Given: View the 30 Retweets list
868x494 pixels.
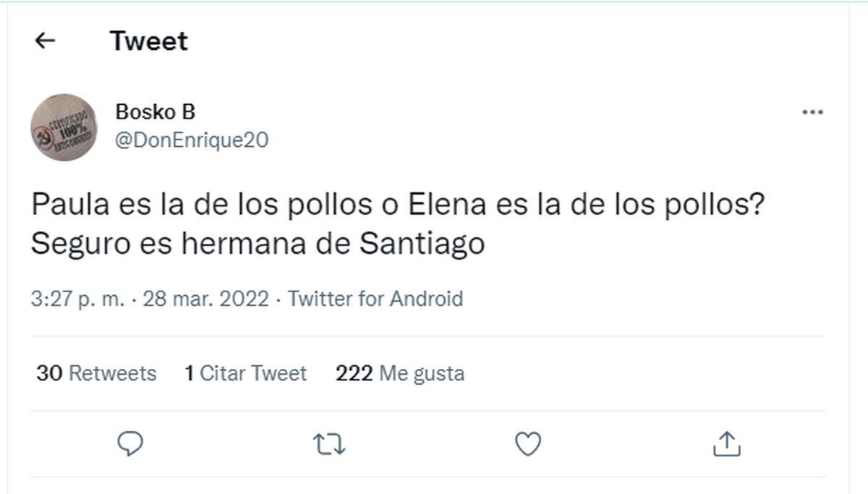Looking at the screenshot, I should click(95, 373).
